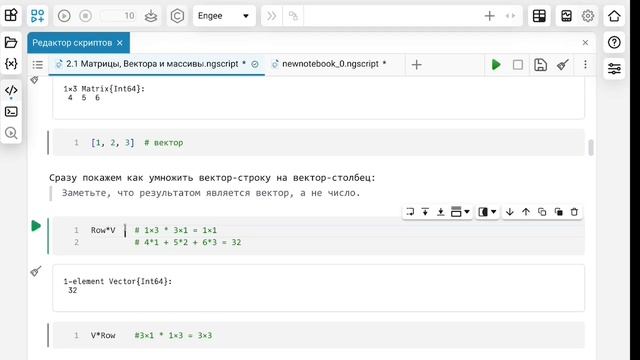The height and width of the screenshot is (360, 640).
Task: Click the arrow-onto-baseline icon in cell toolbar
Action: coord(441,212)
